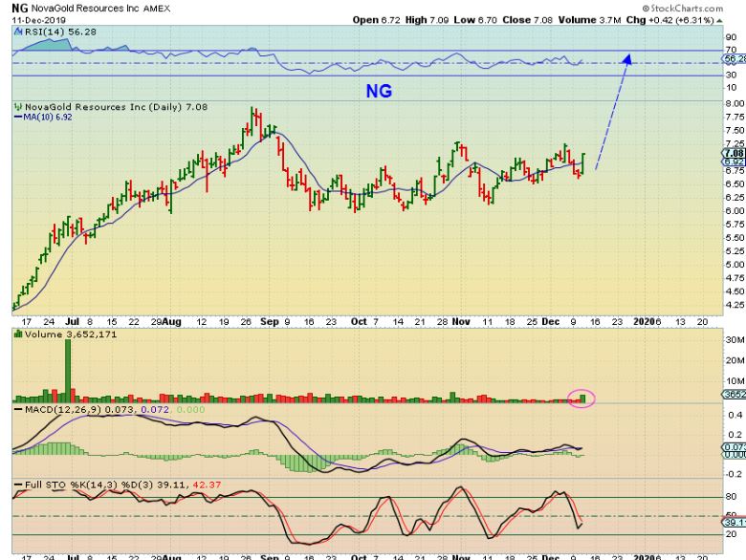Click the 30M volume axis label
The height and width of the screenshot is (560, 746).
(x=735, y=339)
